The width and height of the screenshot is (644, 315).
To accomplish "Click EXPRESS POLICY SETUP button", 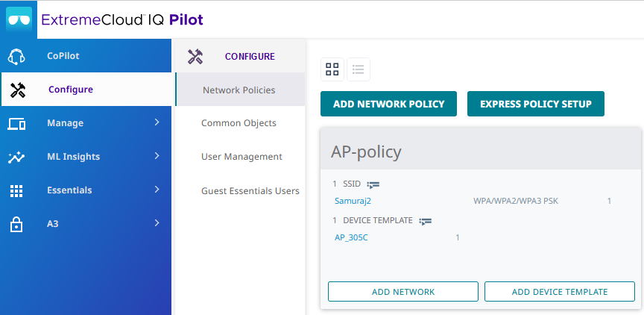I will [x=536, y=104].
